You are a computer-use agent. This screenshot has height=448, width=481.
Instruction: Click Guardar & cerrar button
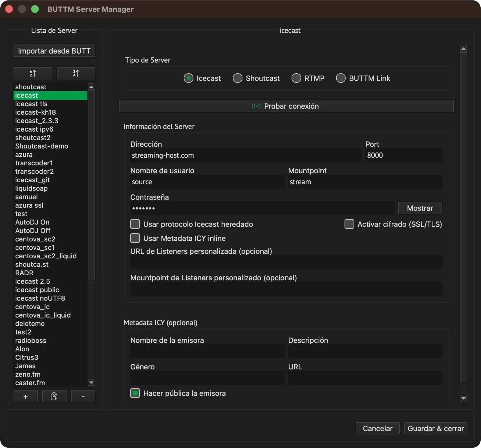click(x=436, y=428)
